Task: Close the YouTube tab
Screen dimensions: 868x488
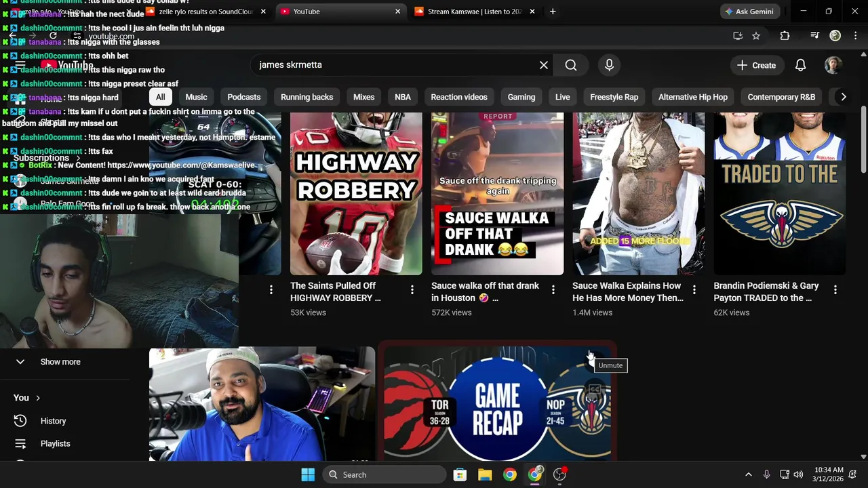Action: (x=397, y=12)
